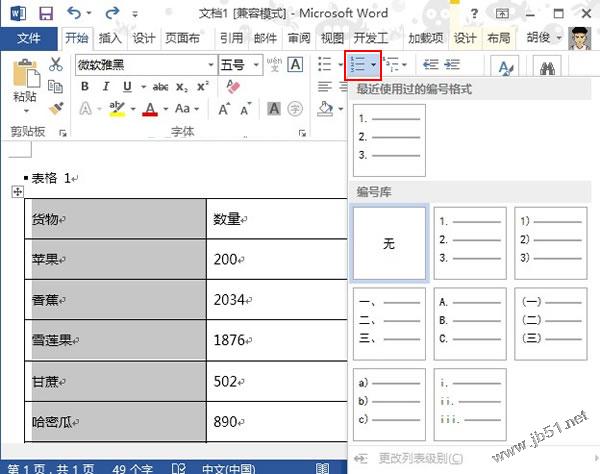This screenshot has height=474, width=600.
Task: Click the Find binoculars icon
Action: coord(547,68)
